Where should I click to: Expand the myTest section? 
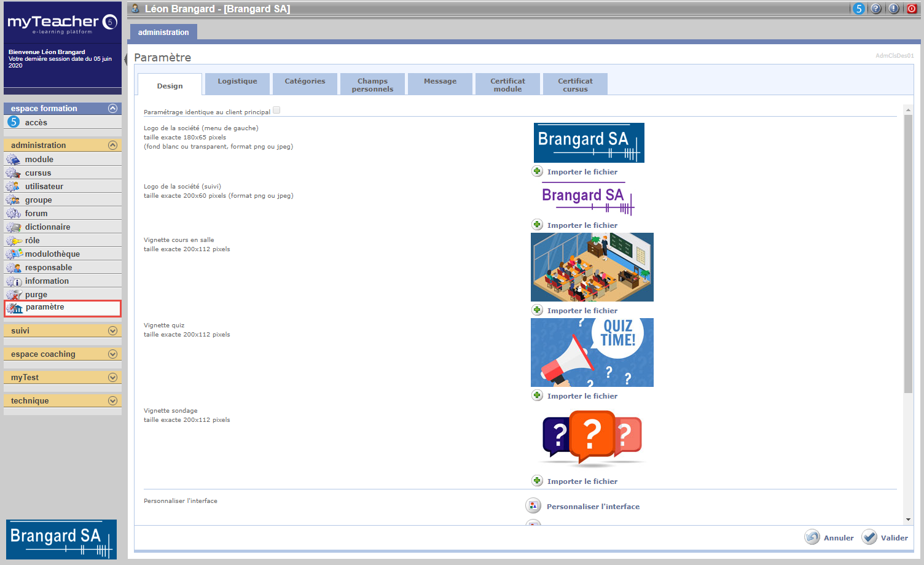pos(112,377)
